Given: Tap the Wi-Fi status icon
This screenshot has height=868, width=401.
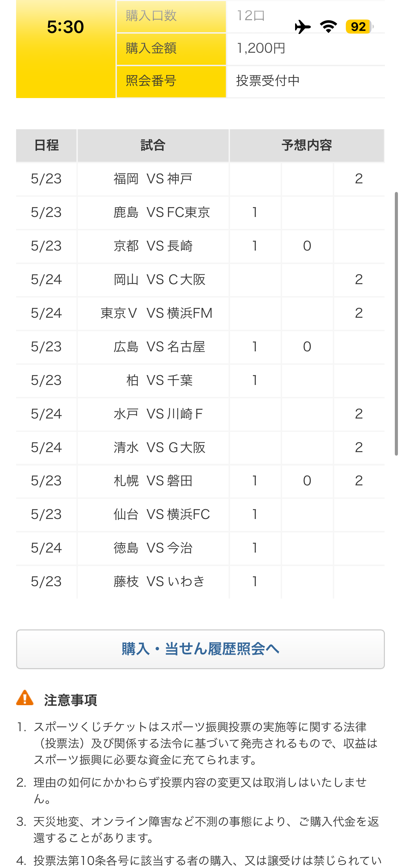Looking at the screenshot, I should tap(328, 27).
